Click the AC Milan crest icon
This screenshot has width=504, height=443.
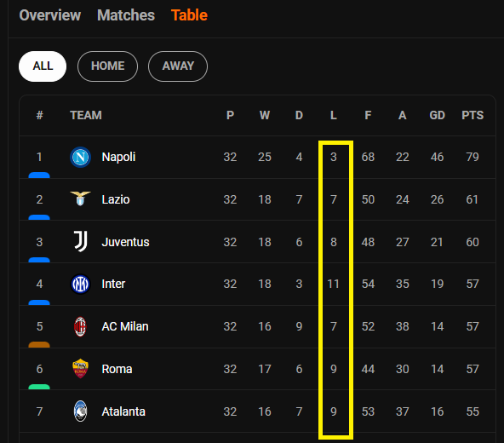click(80, 326)
